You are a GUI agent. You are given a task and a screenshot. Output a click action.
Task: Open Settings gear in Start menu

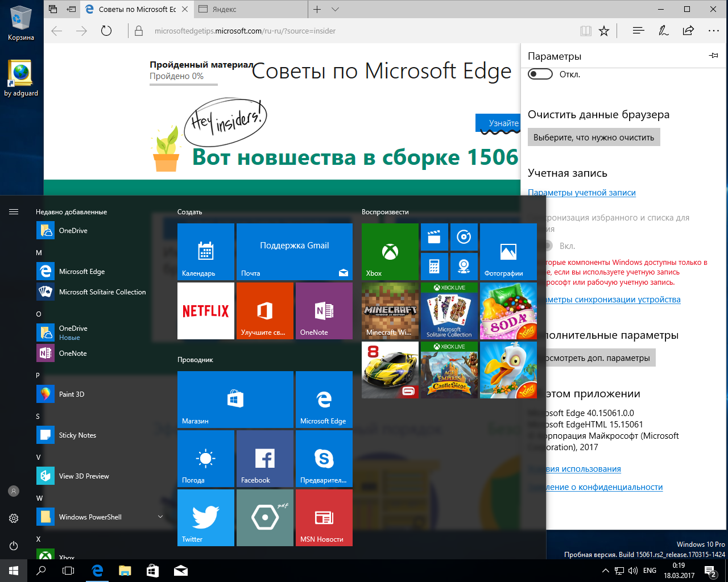point(14,518)
